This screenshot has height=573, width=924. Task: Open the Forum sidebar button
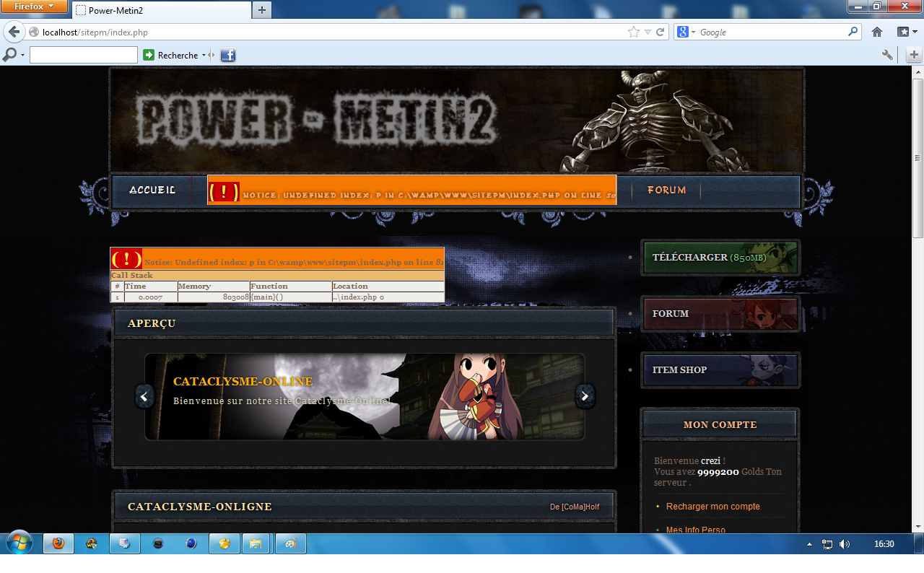point(720,314)
